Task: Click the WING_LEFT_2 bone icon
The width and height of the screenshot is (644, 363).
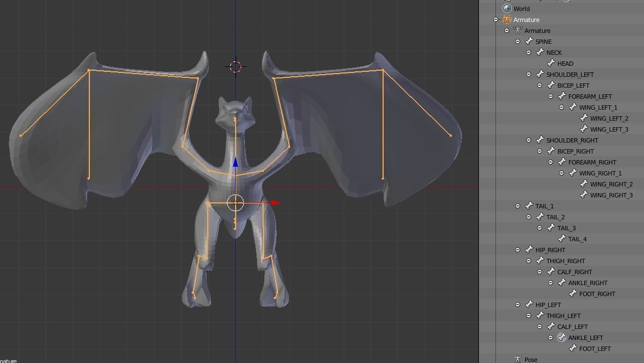Action: 584,118
